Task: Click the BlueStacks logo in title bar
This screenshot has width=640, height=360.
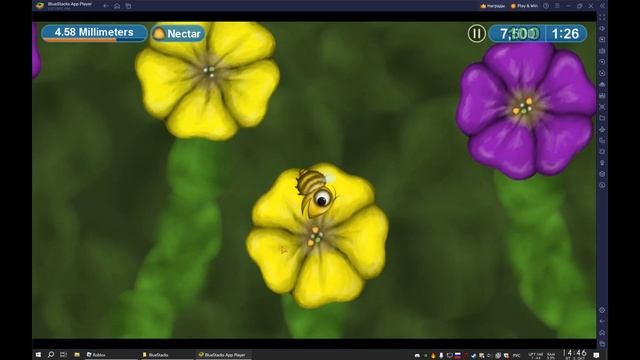Action: 40,5
